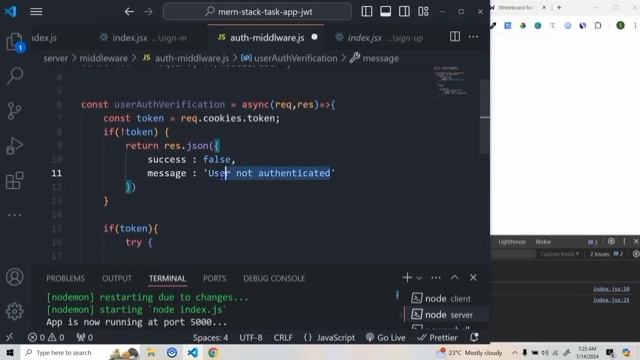Select 'server' in the breadcrumb path
Screen dimensions: 640x360
pyautogui.click(x=56, y=58)
